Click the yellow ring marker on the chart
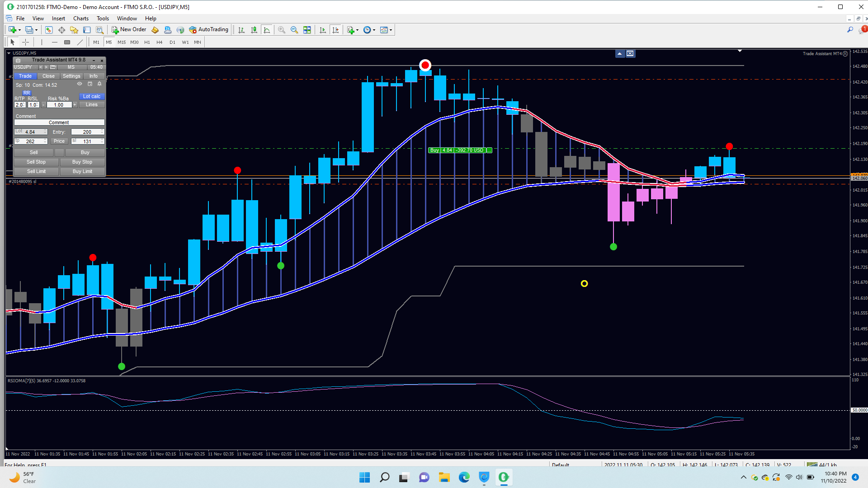Screen dimensions: 868x488 click(x=584, y=284)
